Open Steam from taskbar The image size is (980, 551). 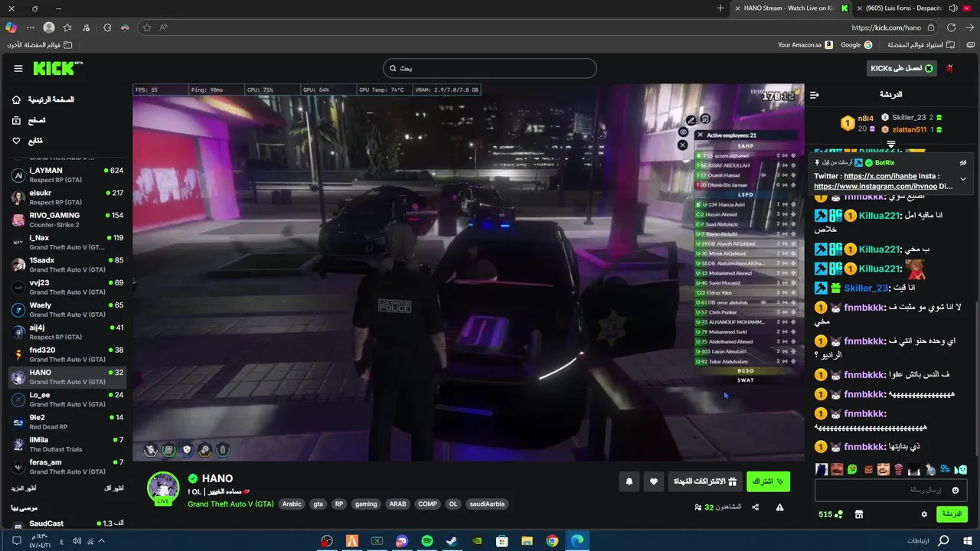pyautogui.click(x=452, y=541)
